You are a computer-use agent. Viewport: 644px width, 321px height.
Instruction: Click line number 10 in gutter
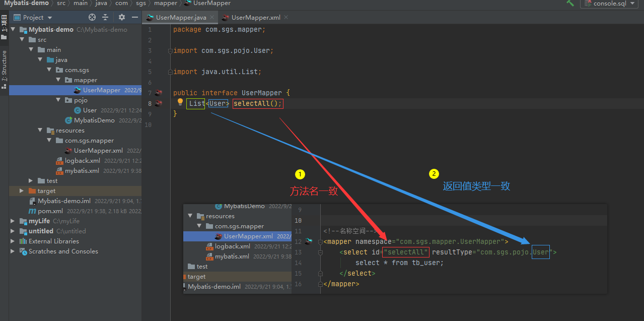[148, 124]
